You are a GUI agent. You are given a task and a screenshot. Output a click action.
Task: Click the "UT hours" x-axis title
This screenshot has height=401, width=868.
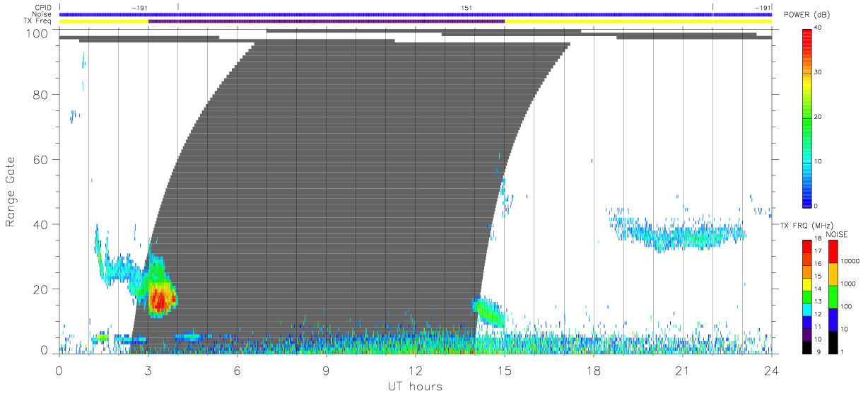(414, 386)
